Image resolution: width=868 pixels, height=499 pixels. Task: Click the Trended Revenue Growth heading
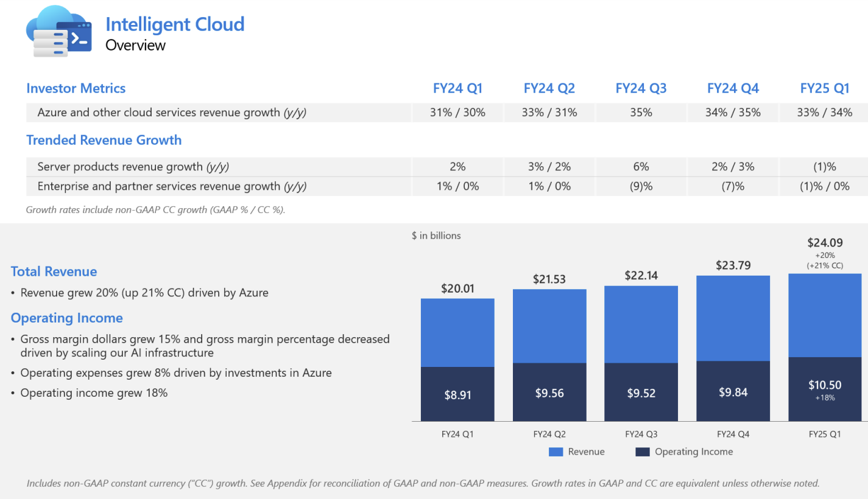(x=104, y=140)
